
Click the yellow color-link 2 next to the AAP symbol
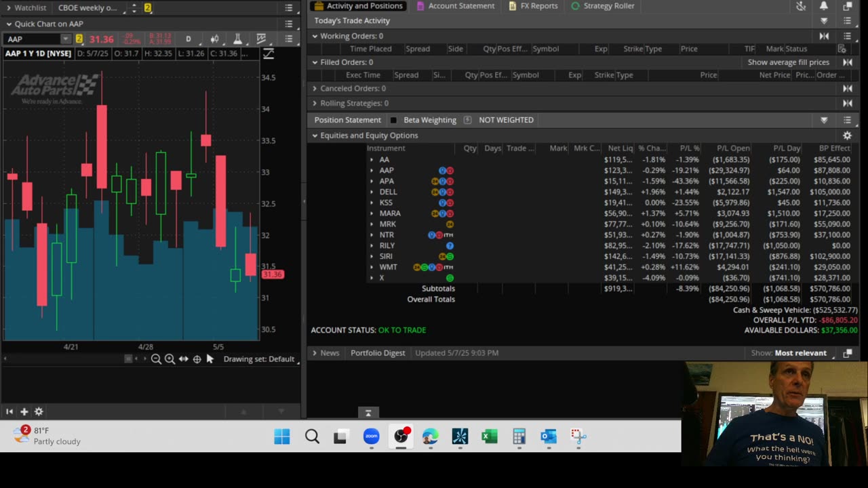79,39
